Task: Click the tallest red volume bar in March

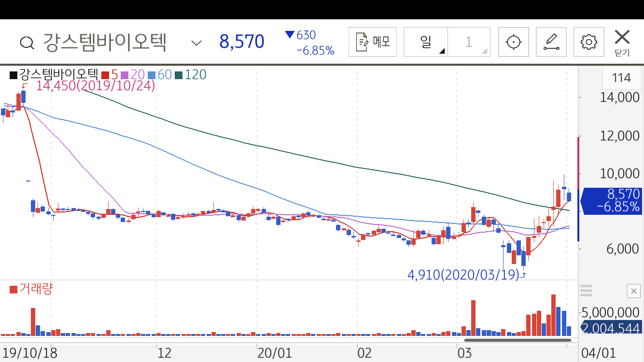Action: [554, 315]
